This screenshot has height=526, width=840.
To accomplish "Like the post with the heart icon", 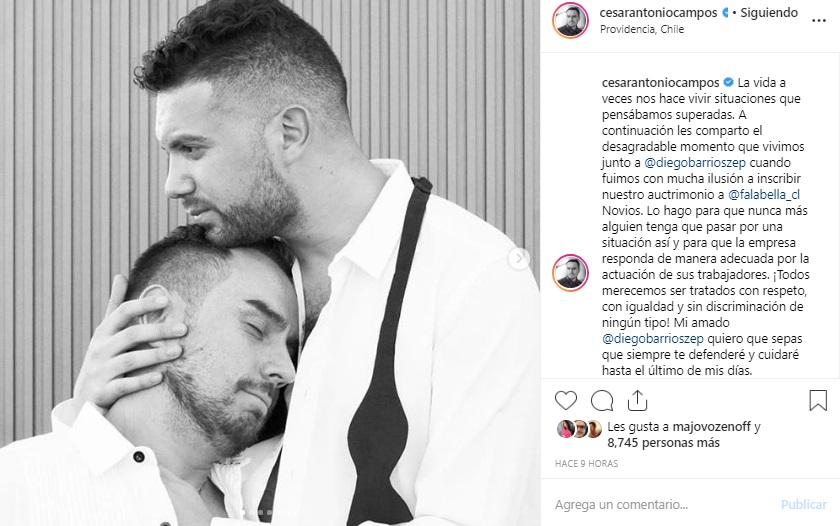I will [566, 401].
